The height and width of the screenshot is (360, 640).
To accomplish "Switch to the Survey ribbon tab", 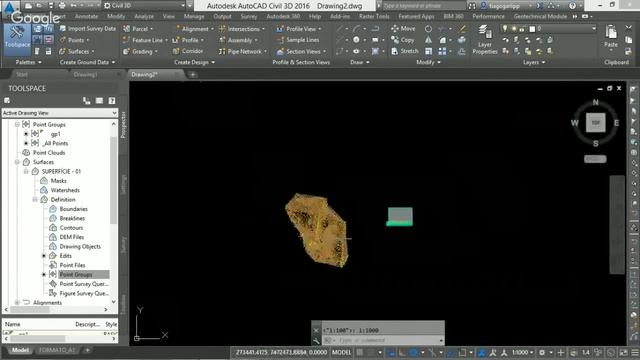I will (249, 16).
